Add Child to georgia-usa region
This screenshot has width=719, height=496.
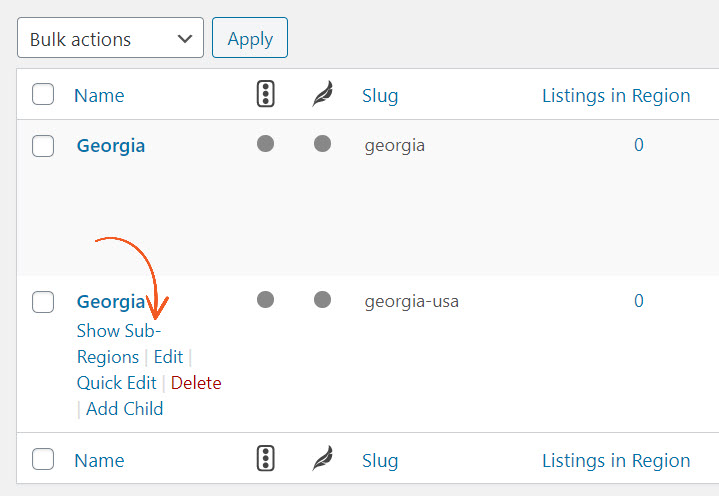point(125,408)
